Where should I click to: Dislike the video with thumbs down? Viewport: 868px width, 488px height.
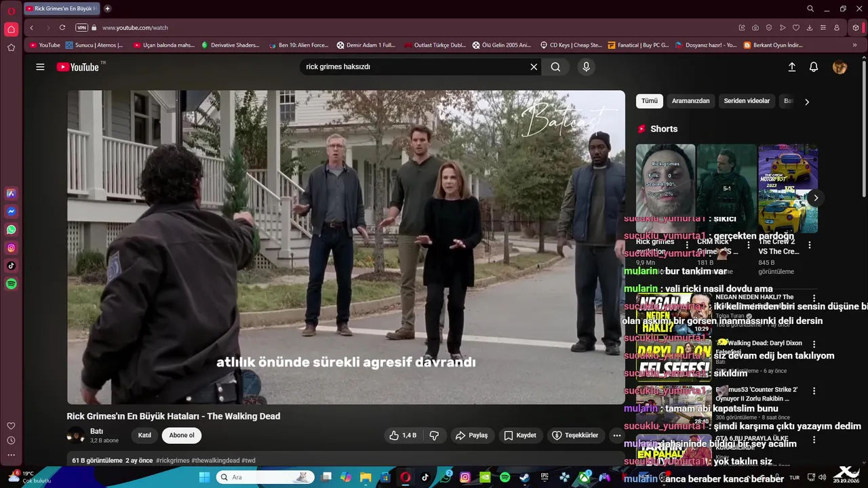[x=434, y=435]
